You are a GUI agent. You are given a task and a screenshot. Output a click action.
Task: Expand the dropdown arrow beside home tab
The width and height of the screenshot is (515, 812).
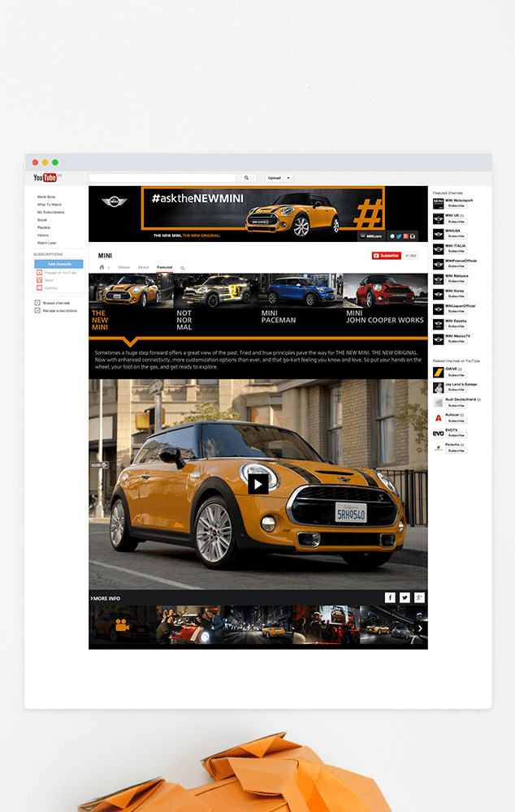108,268
